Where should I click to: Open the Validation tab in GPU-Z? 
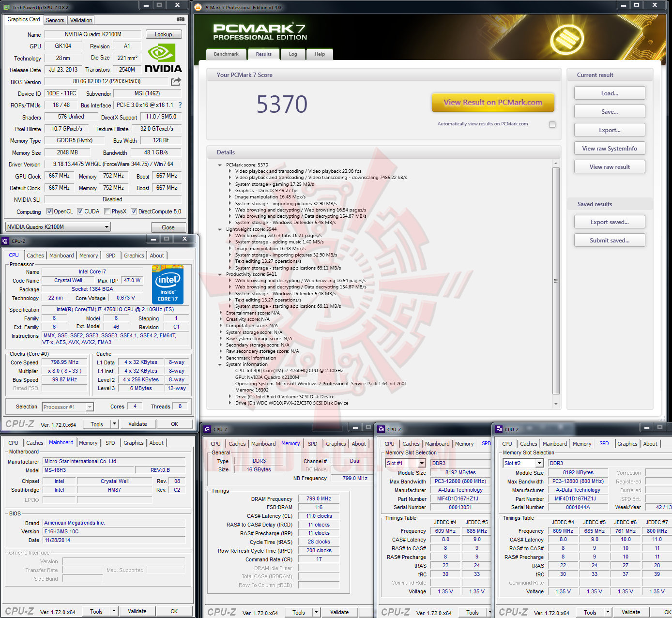point(81,20)
